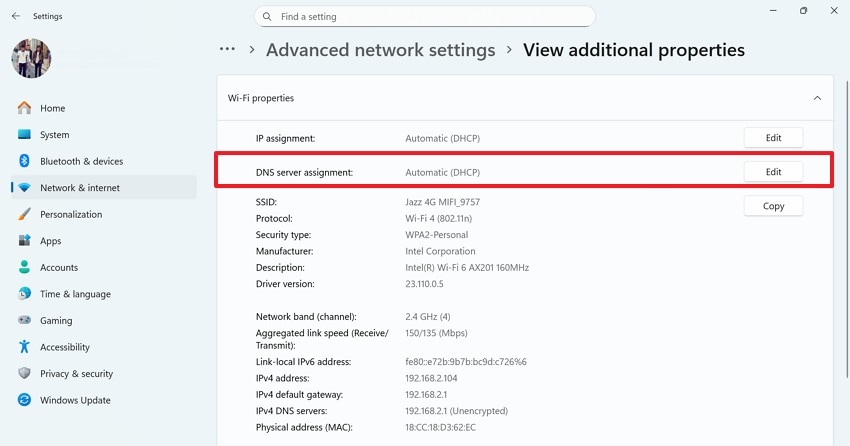Screen dimensions: 850x446
Task: Click the back arrow icon
Action: (16, 16)
